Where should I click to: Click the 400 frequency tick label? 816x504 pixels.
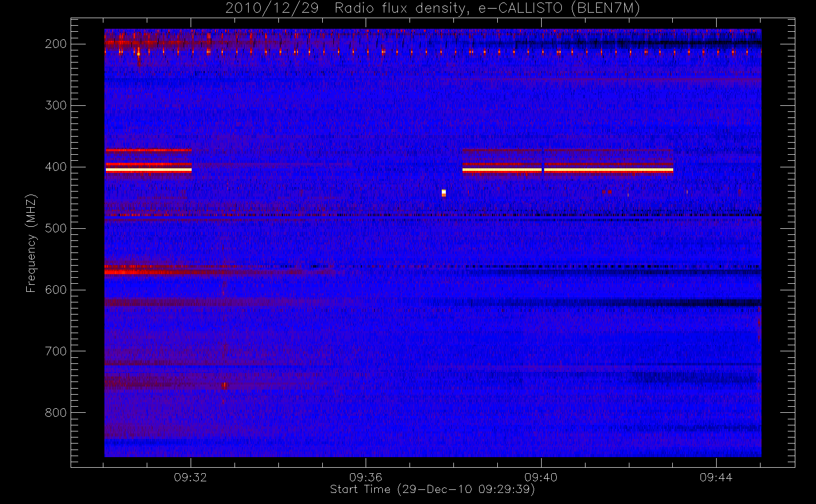56,167
